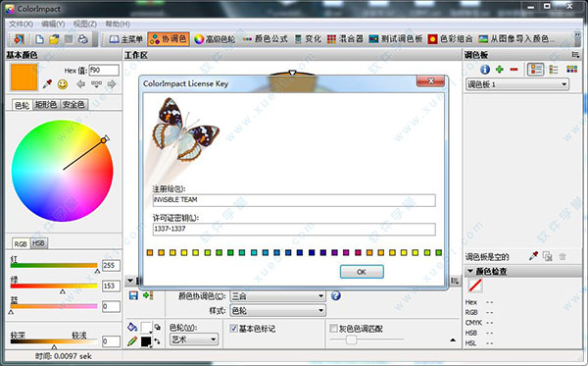Switch to the 安全色 safe color tab

point(73,105)
